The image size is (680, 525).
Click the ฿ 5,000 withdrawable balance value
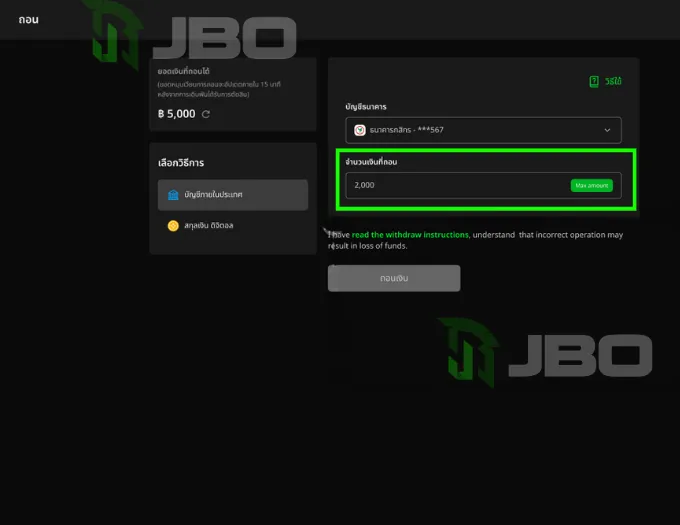pyautogui.click(x=177, y=114)
